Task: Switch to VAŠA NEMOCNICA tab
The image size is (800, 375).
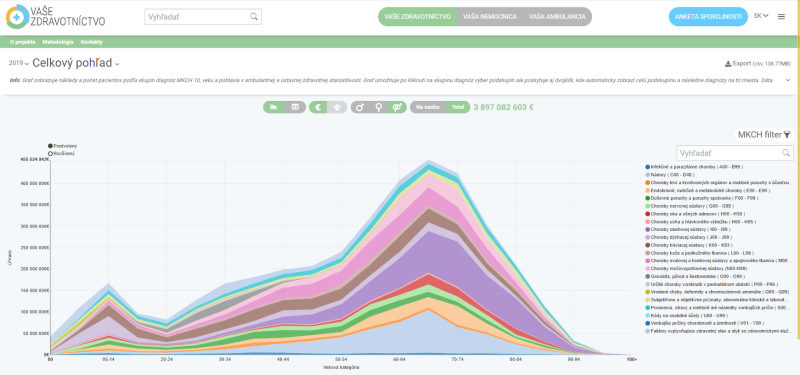Action: tap(490, 16)
